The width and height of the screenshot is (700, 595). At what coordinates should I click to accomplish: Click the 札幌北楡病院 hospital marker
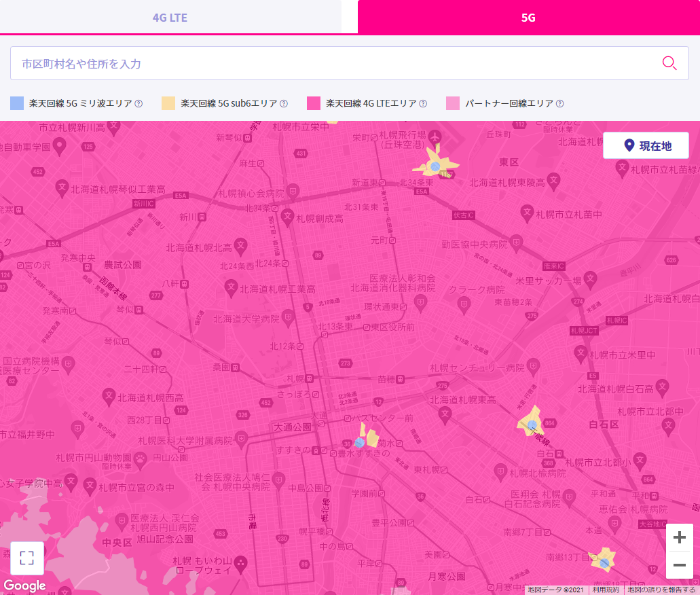[x=500, y=471]
